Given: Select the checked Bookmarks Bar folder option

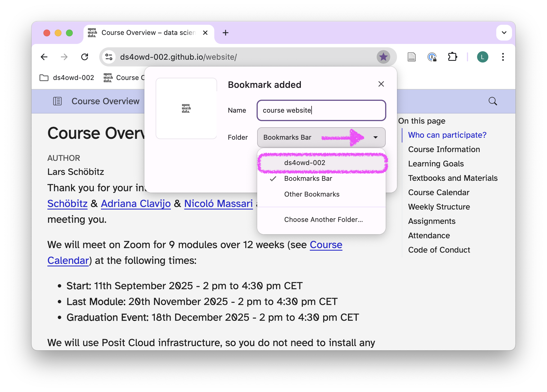Looking at the screenshot, I should (x=308, y=179).
